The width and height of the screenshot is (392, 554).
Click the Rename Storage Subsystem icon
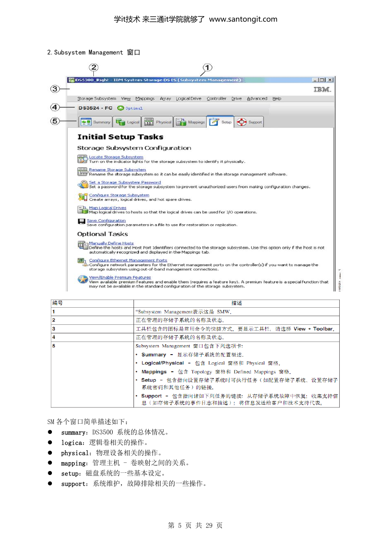point(83,171)
